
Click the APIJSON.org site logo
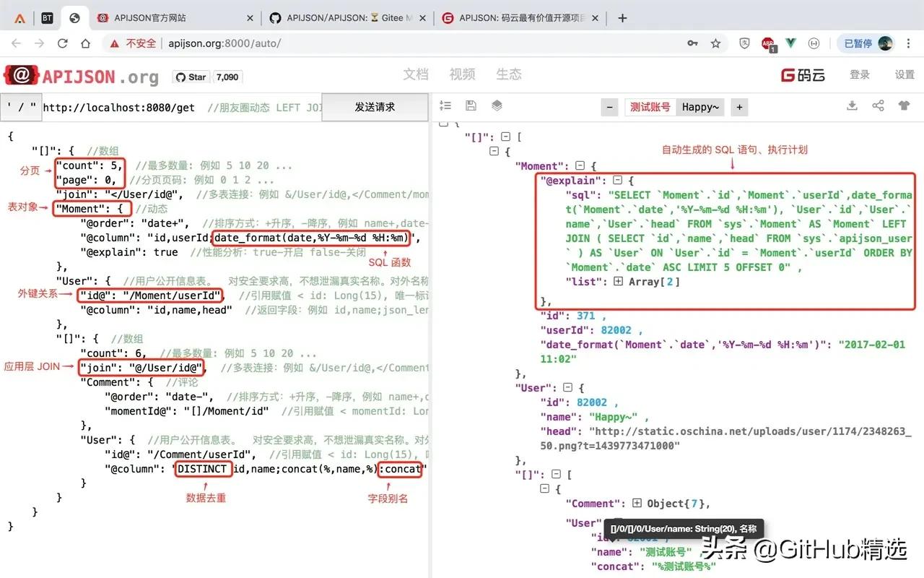(79, 75)
